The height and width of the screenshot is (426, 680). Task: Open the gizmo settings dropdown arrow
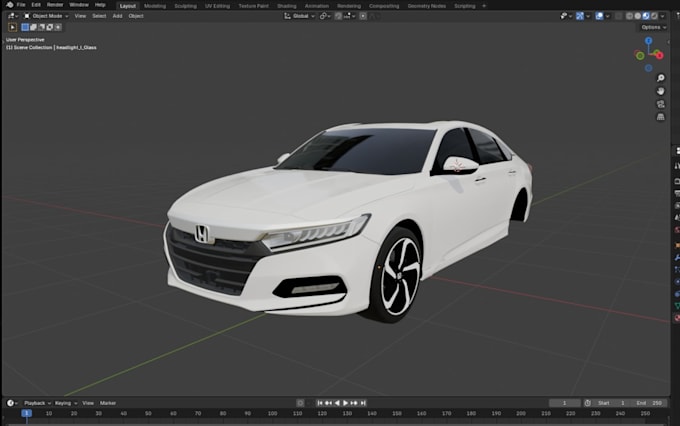click(x=588, y=16)
